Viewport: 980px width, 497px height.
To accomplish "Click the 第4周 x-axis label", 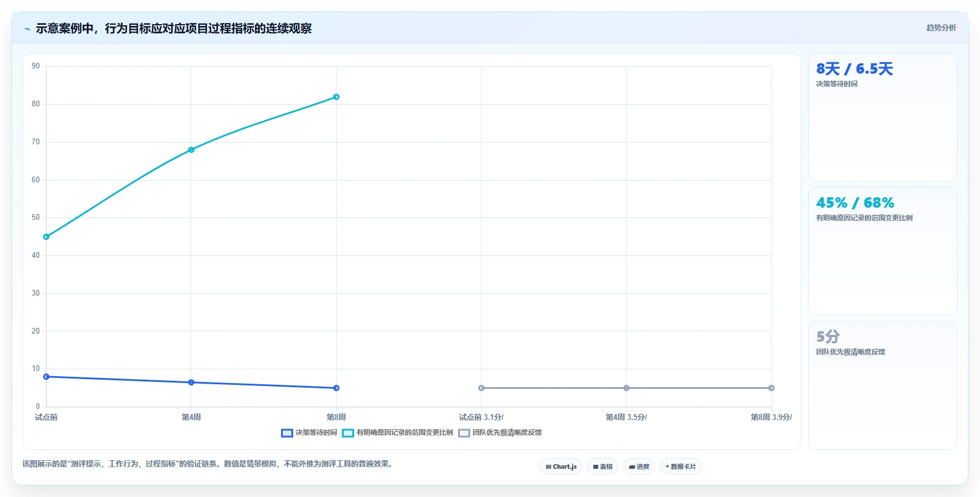I will click(191, 417).
